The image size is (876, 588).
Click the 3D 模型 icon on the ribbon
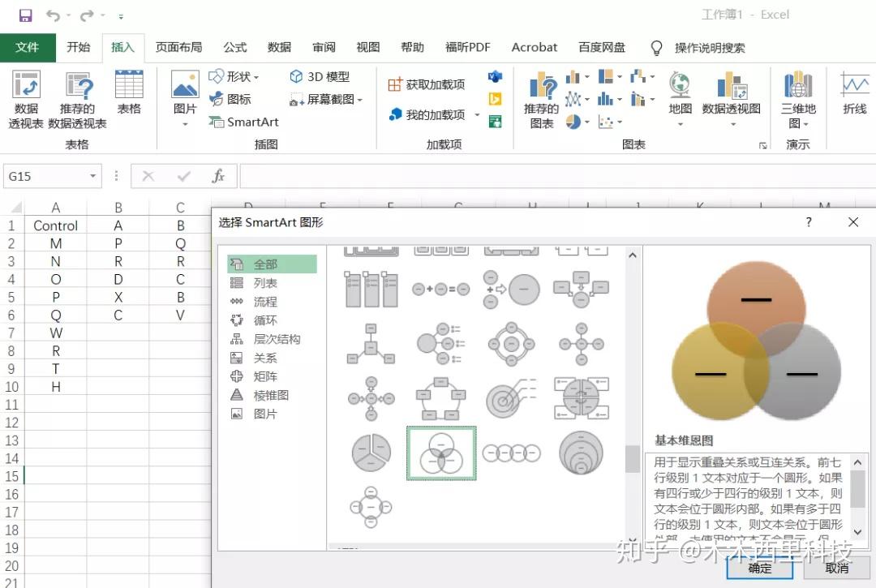[321, 76]
